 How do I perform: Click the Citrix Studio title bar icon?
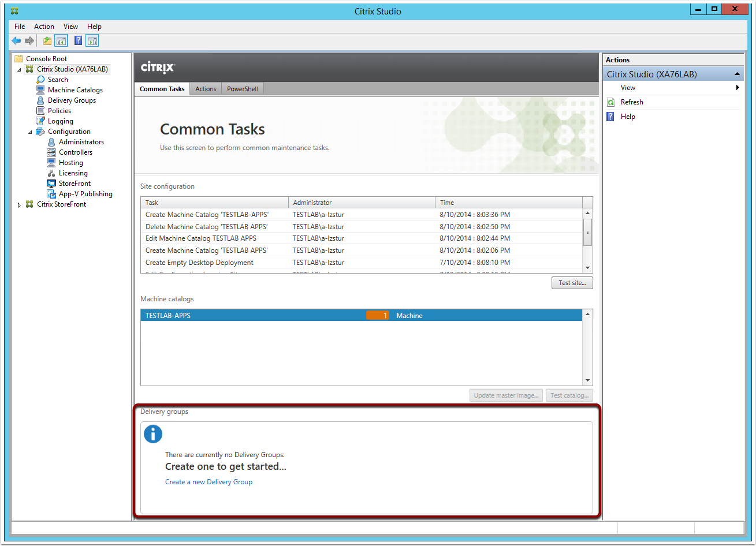[x=14, y=11]
